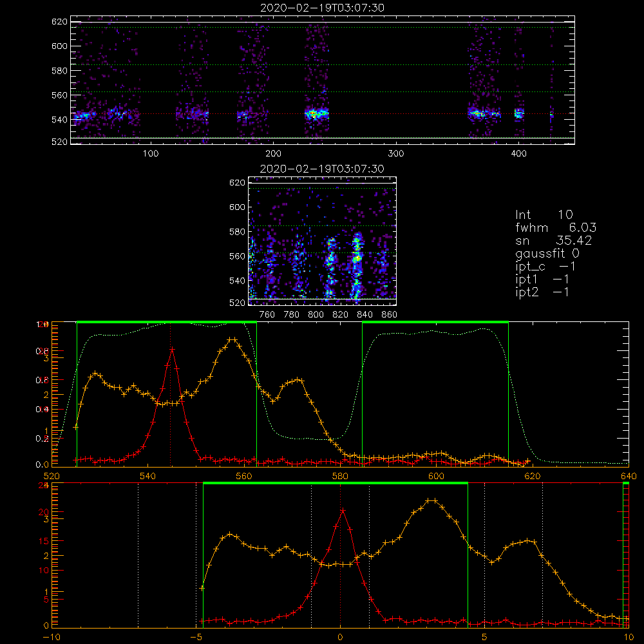Viewport: 644px width, 644px height.
Task: Click the thick green bar atop the right window of the upper profile plot
Action: (435, 322)
